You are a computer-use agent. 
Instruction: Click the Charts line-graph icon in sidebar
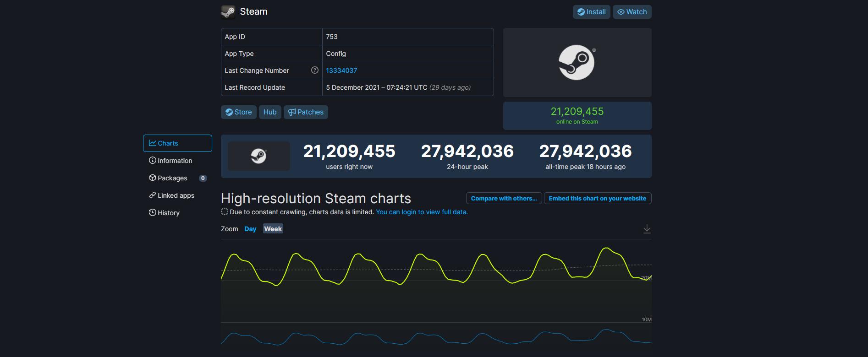pyautogui.click(x=153, y=143)
